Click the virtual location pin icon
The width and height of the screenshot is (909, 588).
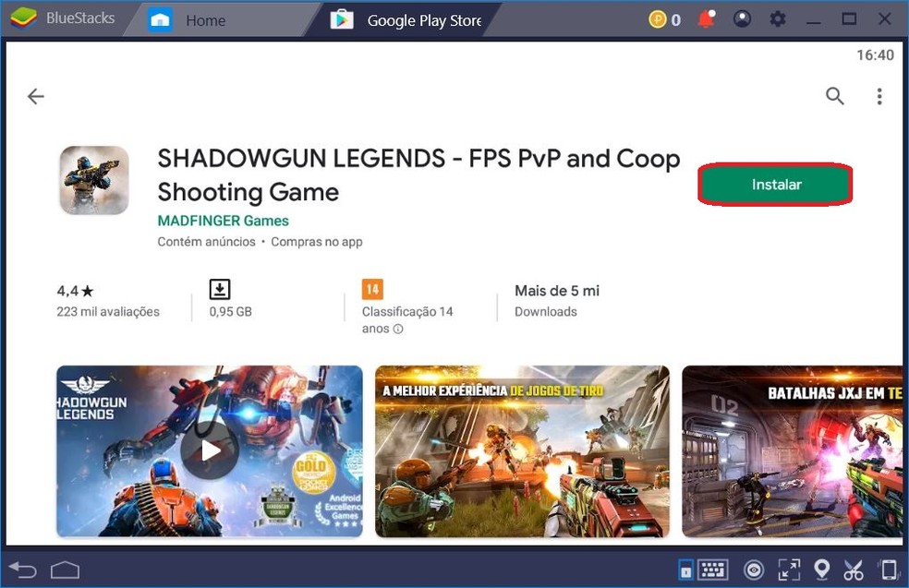[x=822, y=570]
